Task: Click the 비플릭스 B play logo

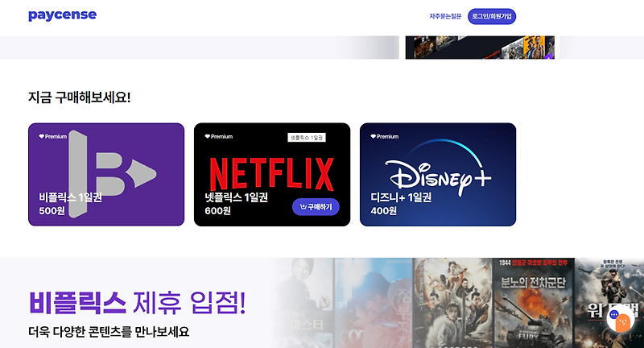Action: [112, 174]
